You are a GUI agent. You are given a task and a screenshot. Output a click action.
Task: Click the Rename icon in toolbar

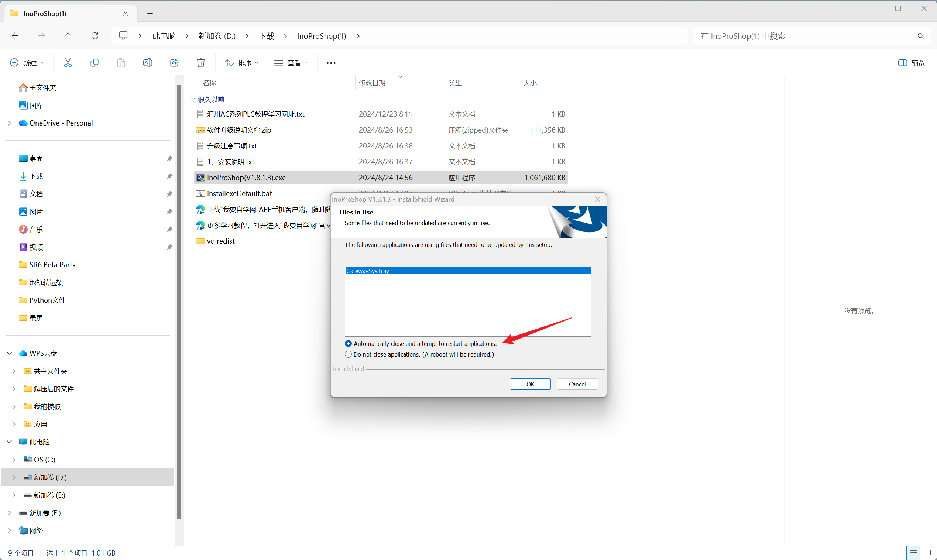[x=148, y=63]
